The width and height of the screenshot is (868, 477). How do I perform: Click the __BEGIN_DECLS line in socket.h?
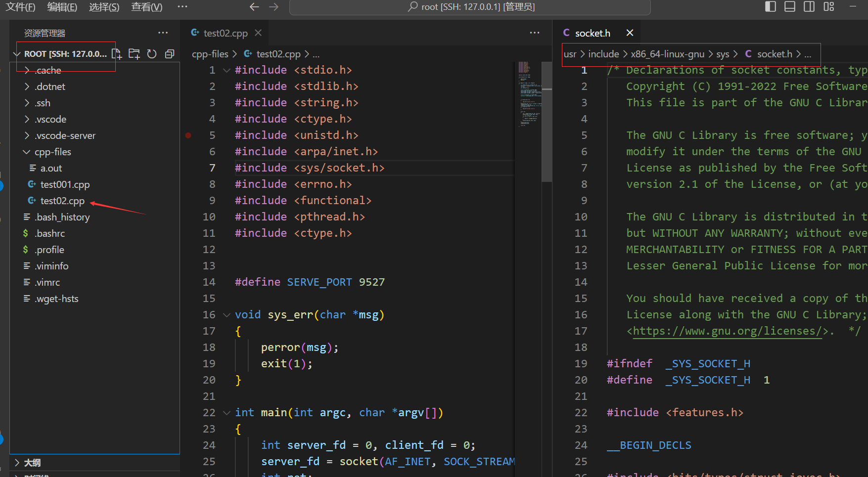[649, 445]
